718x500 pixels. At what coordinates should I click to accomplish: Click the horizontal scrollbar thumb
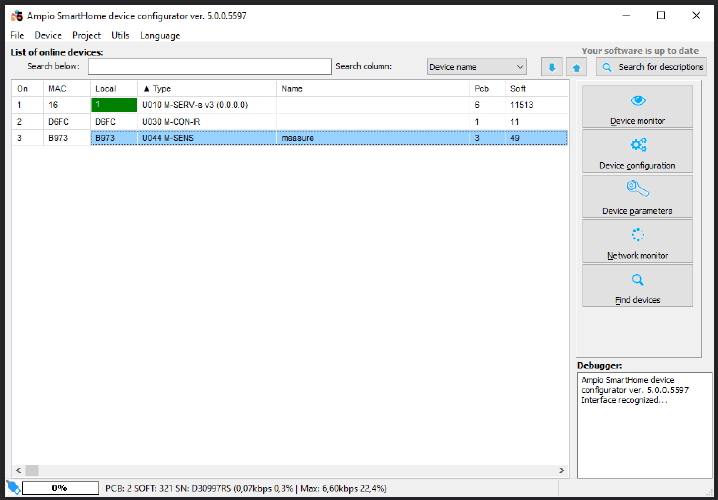(x=32, y=470)
